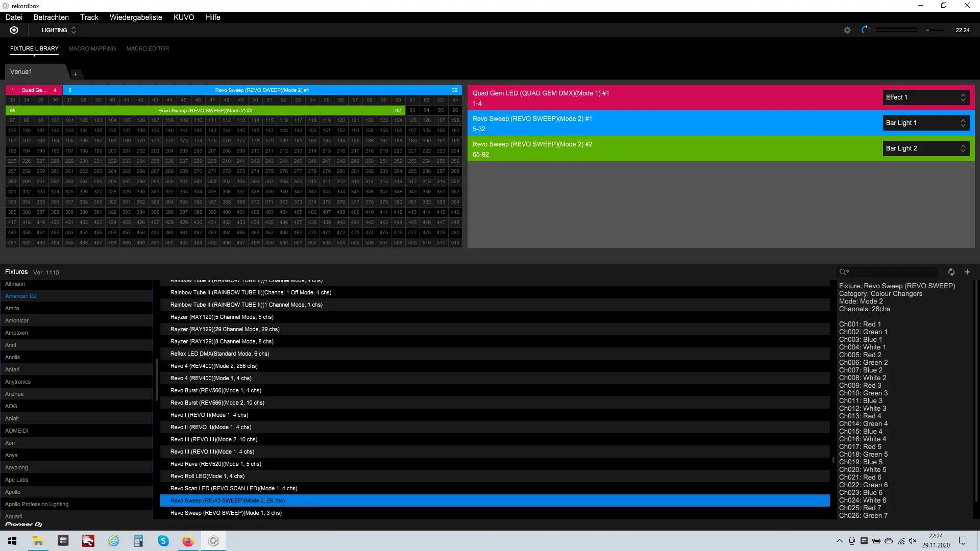Adjust the blue master volume knob
The width and height of the screenshot is (980, 551).
tap(865, 30)
